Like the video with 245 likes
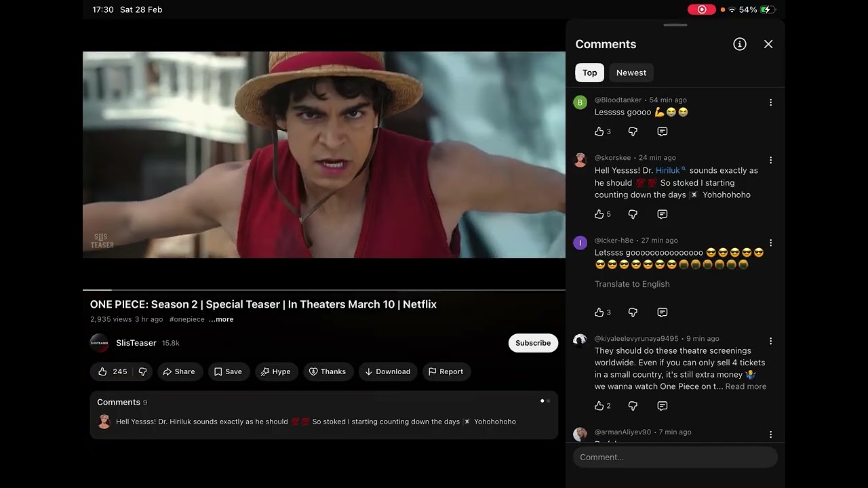The width and height of the screenshot is (868, 488). [111, 371]
